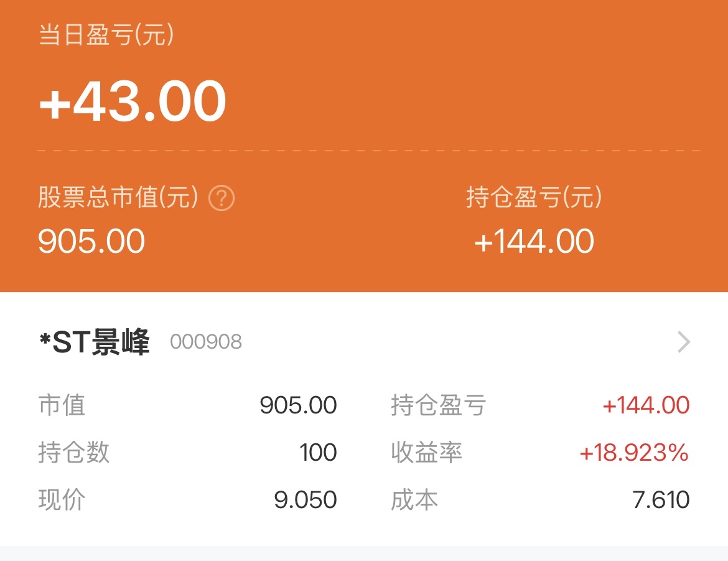
Task: Tap the *ST景峰 stock name
Action: click(95, 342)
